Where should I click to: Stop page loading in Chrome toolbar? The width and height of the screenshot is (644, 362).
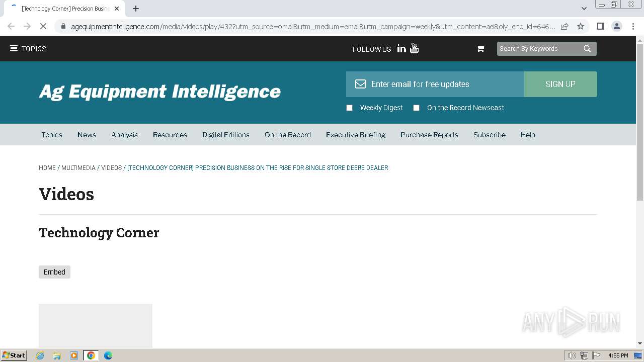pyautogui.click(x=43, y=26)
